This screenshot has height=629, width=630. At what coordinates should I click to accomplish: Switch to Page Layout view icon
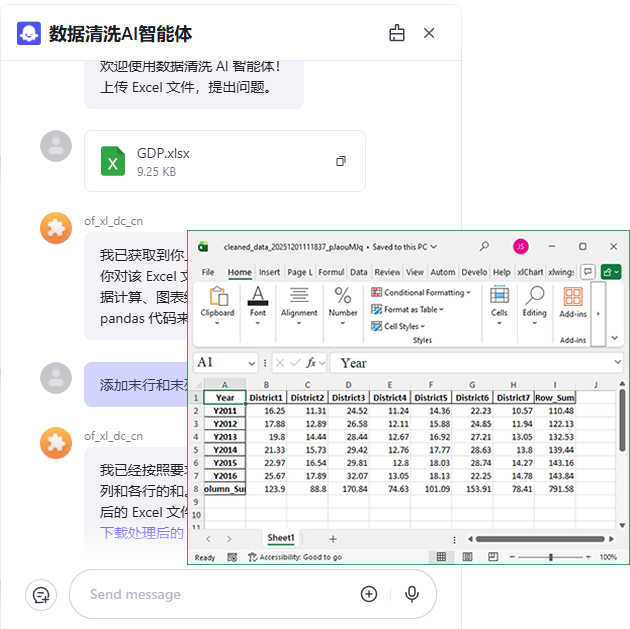(467, 556)
